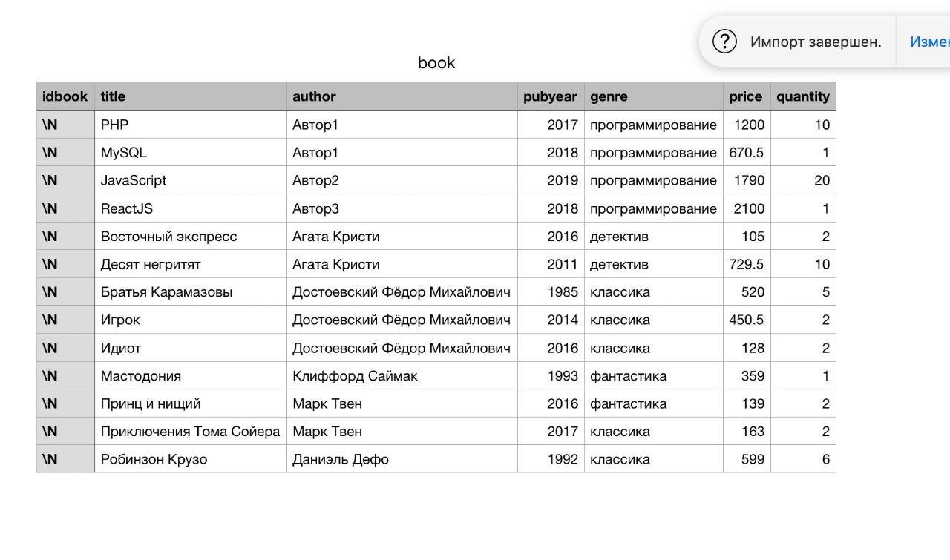Select the Приключения Тома Сойера cell
This screenshot has height=560, width=950.
click(x=191, y=432)
